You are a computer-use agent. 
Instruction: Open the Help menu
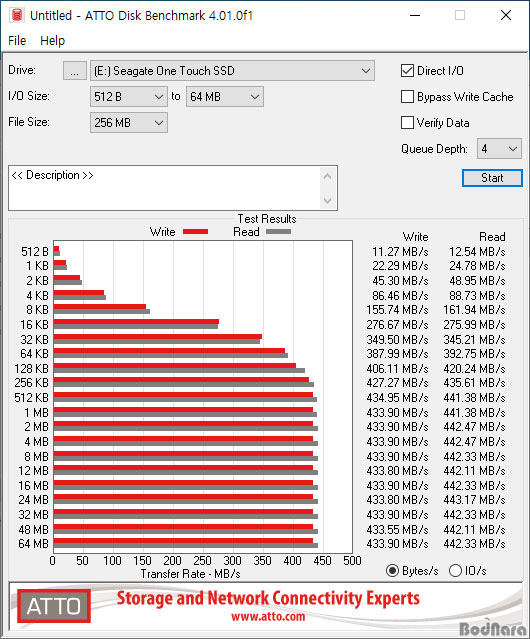(52, 41)
